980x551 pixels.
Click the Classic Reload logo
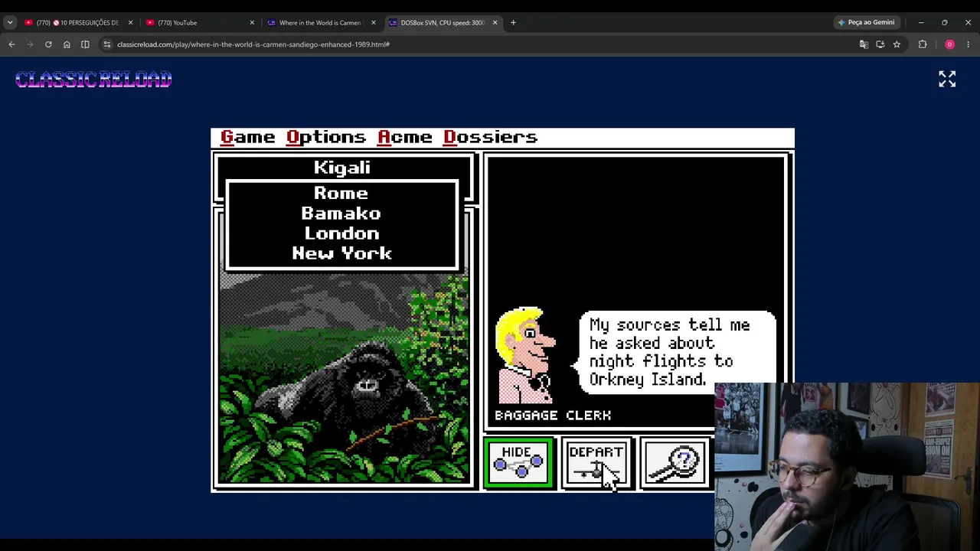(93, 80)
